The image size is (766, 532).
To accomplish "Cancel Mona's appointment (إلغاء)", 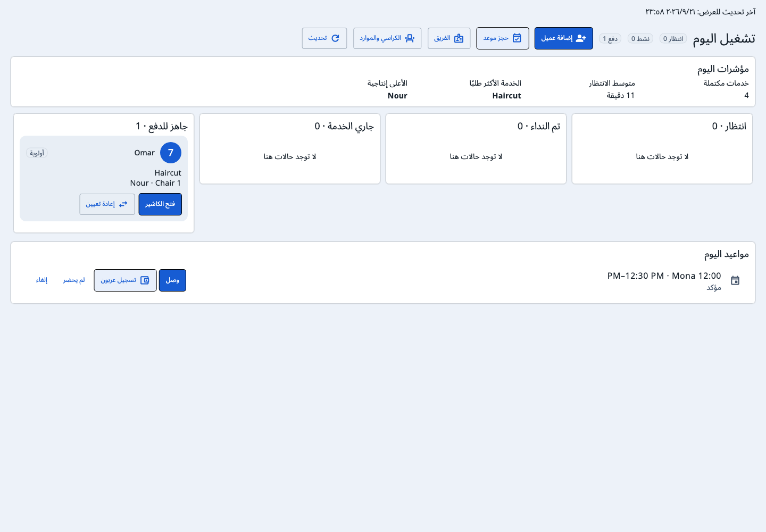I will point(42,280).
